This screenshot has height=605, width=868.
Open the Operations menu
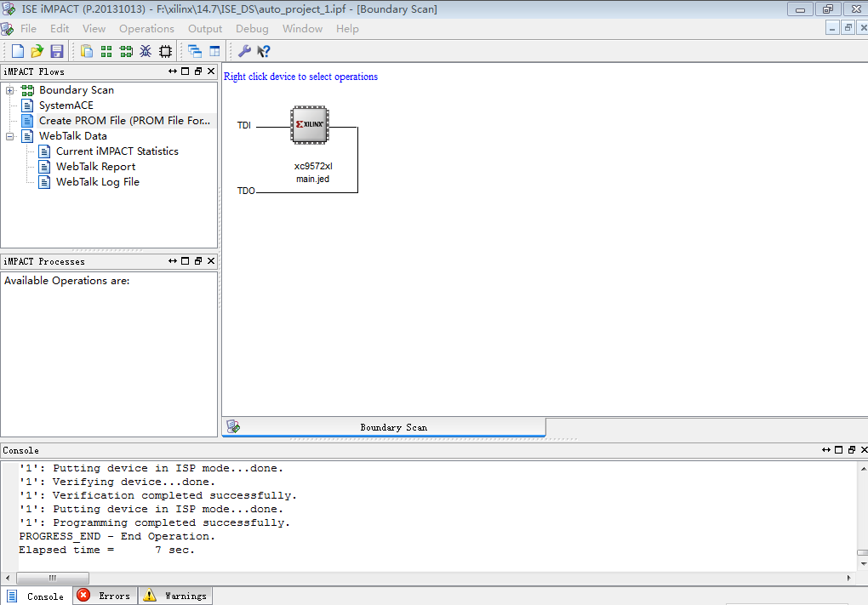click(146, 28)
